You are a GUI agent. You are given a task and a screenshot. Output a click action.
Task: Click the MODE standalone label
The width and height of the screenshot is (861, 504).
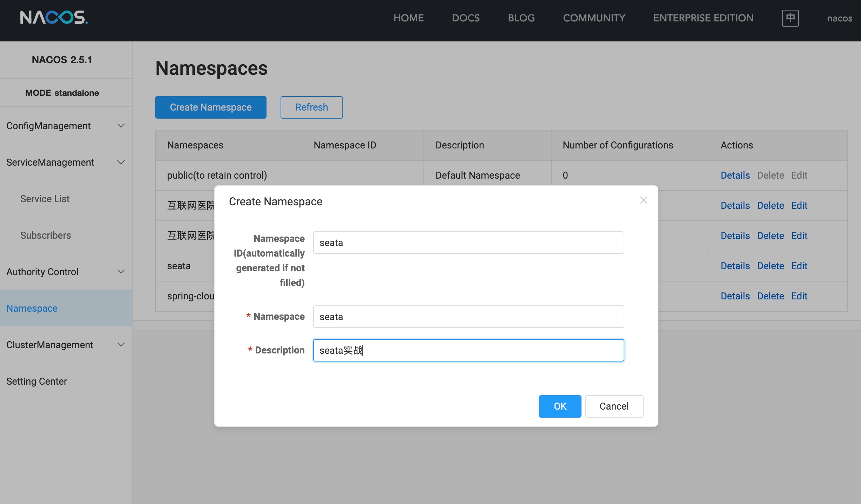(62, 93)
